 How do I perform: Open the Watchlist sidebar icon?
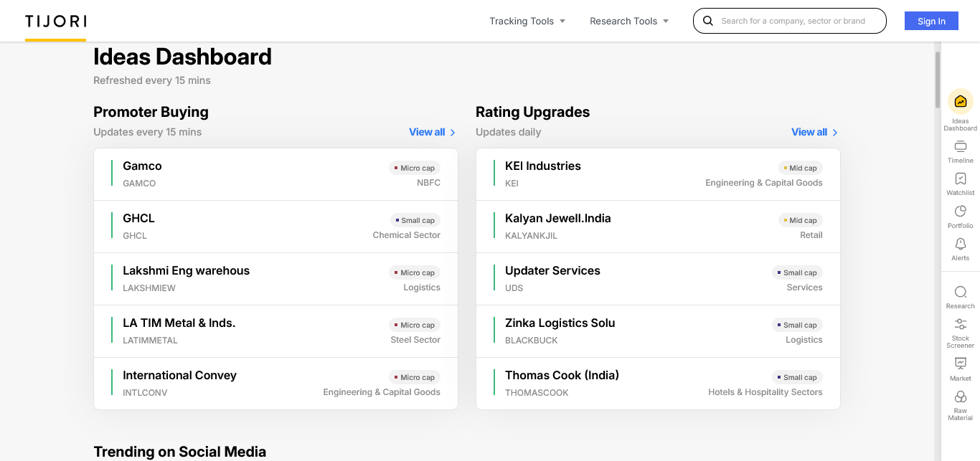click(x=960, y=179)
